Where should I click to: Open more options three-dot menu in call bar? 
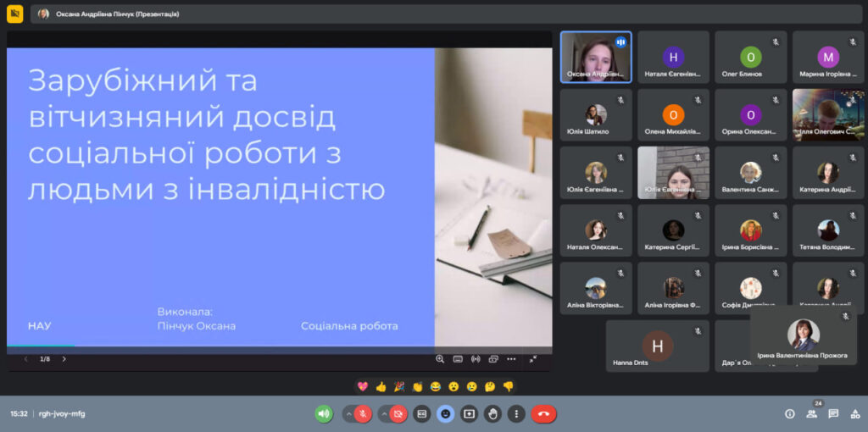[x=516, y=414]
